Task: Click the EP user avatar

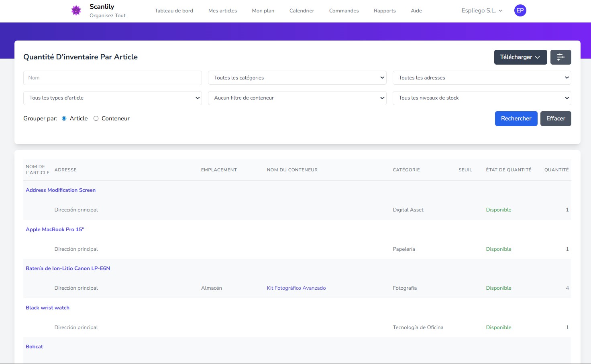Action: (520, 10)
